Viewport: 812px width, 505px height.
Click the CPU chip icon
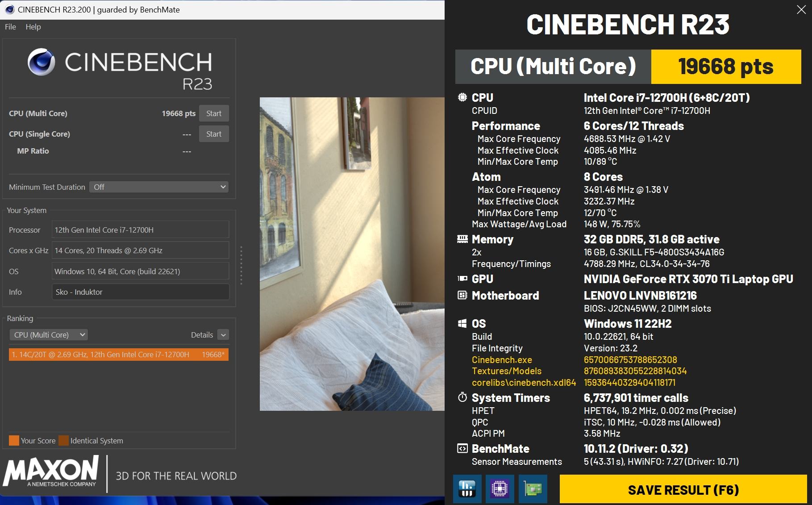(462, 97)
